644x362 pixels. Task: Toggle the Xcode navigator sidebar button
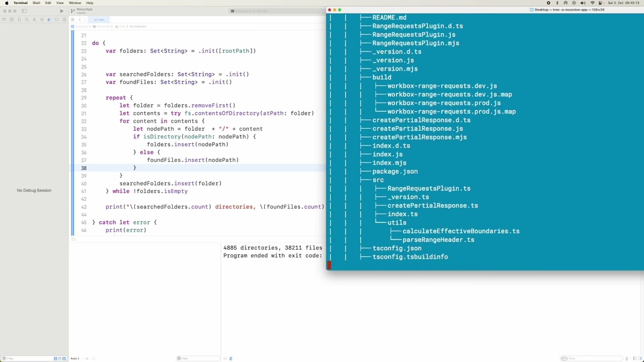[x=24, y=11]
